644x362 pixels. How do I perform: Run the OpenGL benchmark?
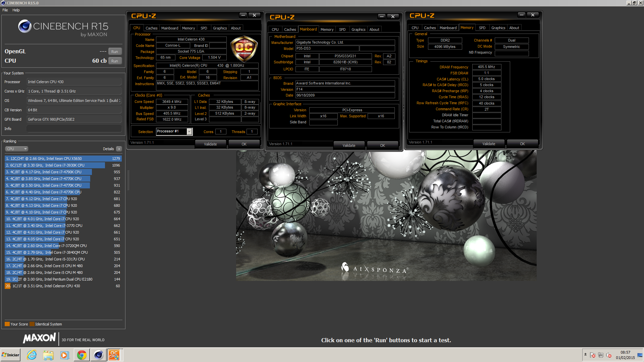[115, 52]
